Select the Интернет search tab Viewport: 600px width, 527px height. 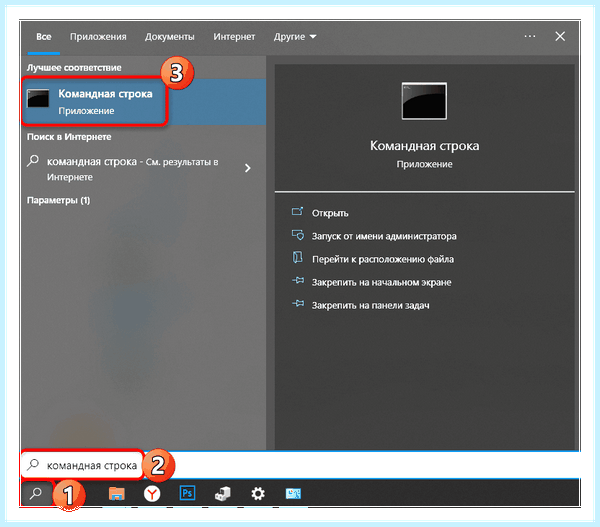[234, 37]
